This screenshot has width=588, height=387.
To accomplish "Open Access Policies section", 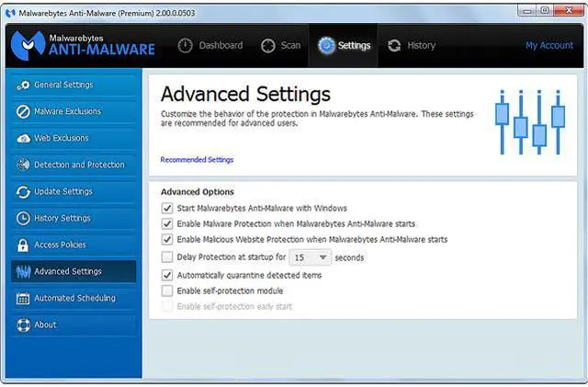I will (73, 245).
